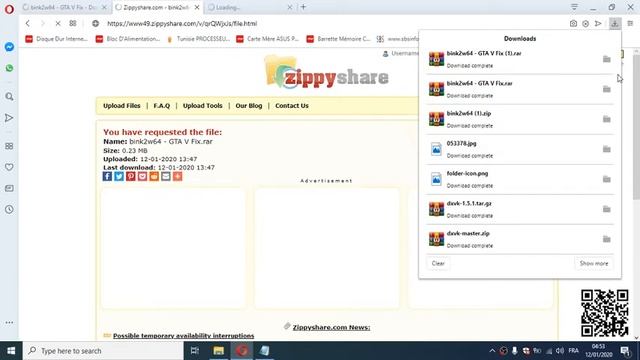The height and width of the screenshot is (360, 640).
Task: Show folder for dxvk-1.5.1.tar.gz download
Action: [607, 209]
